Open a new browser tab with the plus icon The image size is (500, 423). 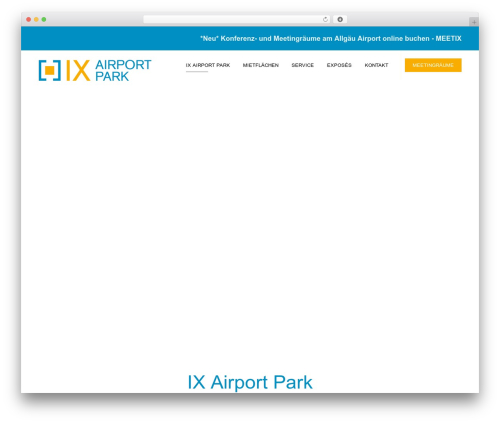(x=474, y=22)
